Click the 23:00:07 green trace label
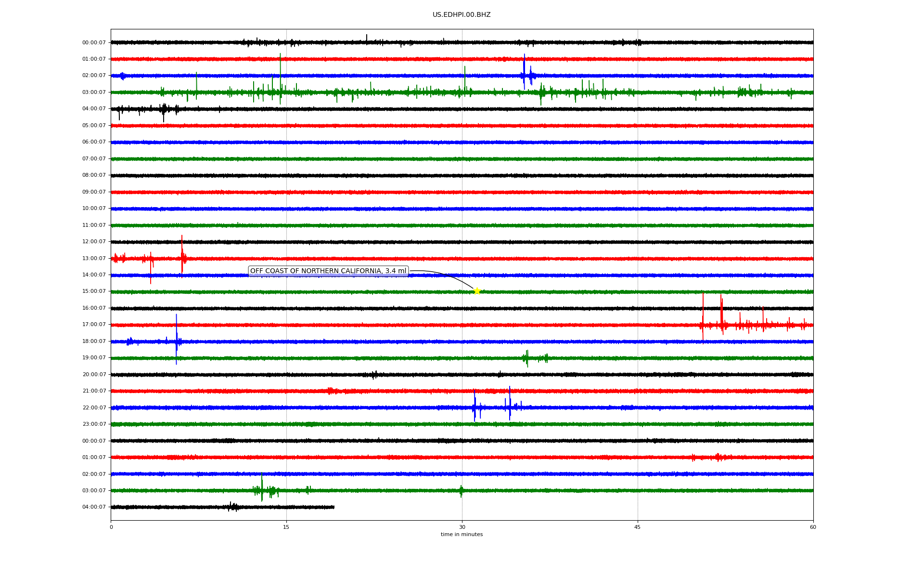Image resolution: width=924 pixels, height=578 pixels. click(94, 424)
